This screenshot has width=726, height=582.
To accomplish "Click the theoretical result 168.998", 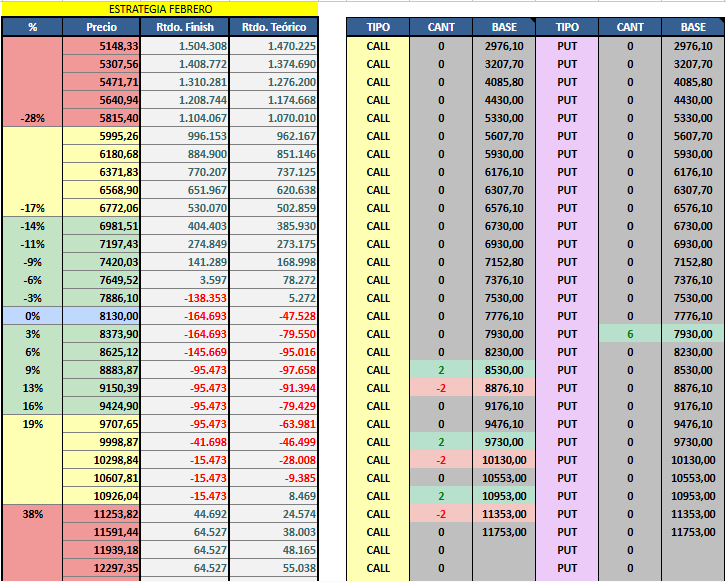I will click(x=274, y=262).
